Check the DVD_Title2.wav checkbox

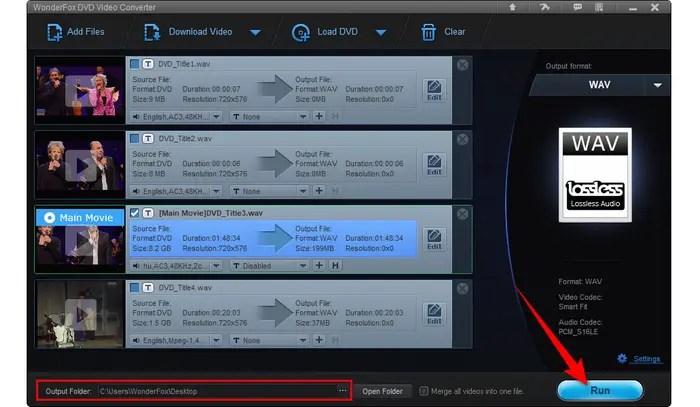click(x=134, y=138)
